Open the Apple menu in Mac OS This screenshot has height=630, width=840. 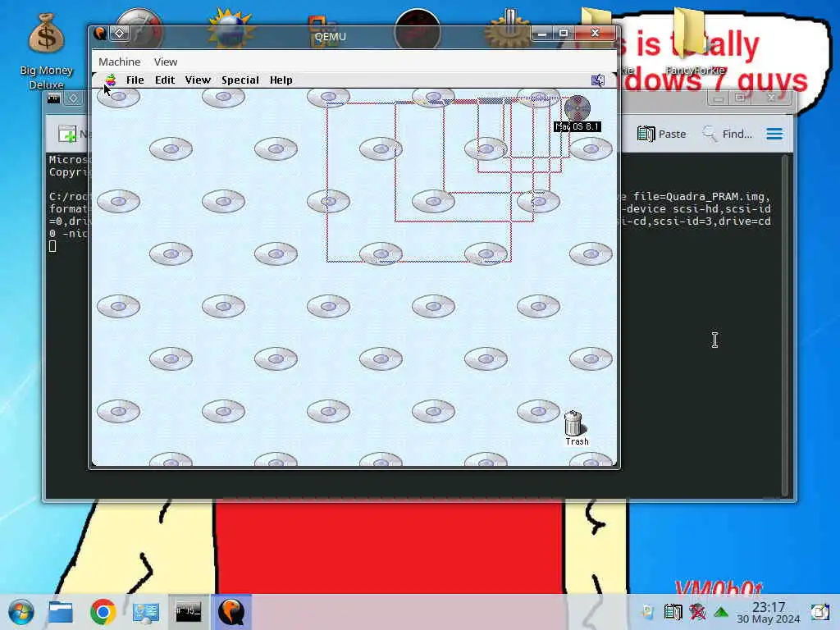click(x=111, y=80)
